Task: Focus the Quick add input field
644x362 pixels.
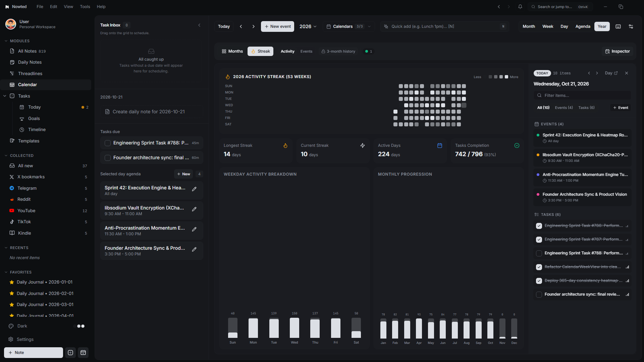Action: click(x=445, y=26)
